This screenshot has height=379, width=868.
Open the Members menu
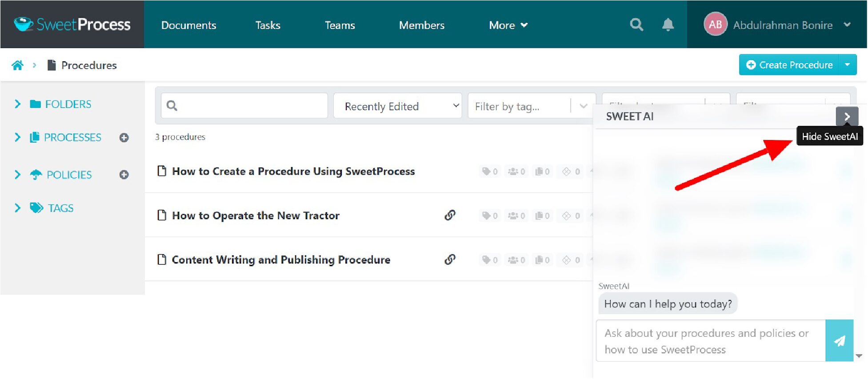(421, 25)
